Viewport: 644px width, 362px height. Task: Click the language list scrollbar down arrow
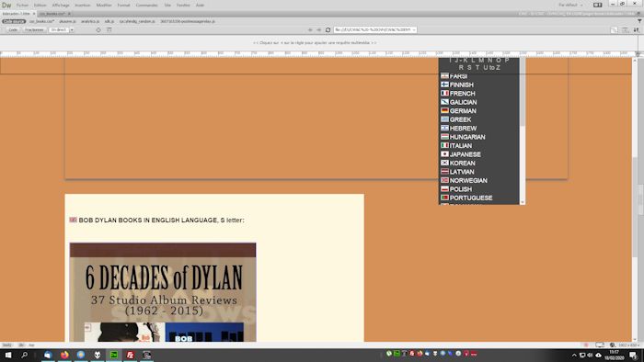523,202
